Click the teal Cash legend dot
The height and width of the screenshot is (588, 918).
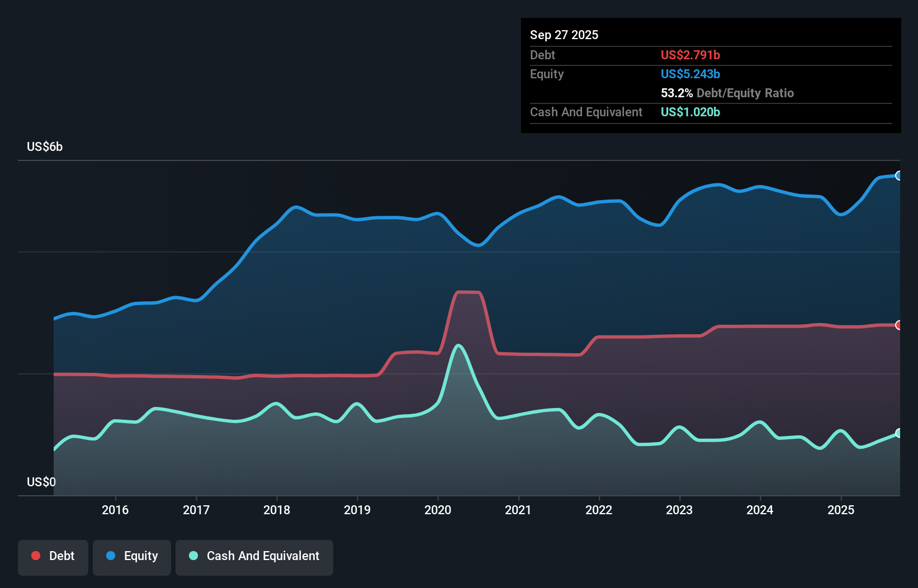point(193,556)
